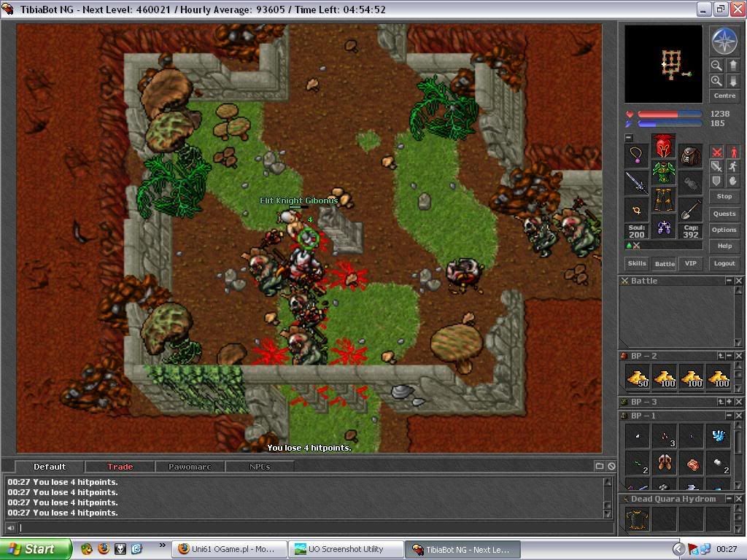Open the equipped backpack slot
Screen dimensions: 747x560
tap(691, 155)
